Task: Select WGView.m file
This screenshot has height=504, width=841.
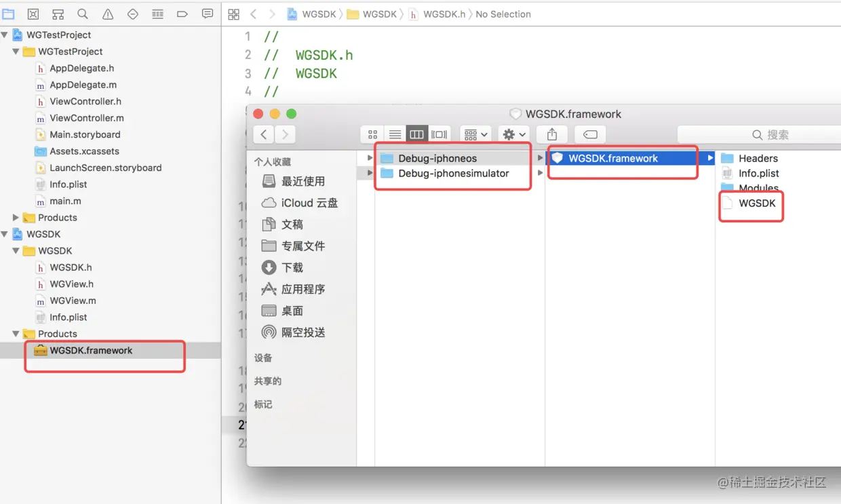Action: point(73,301)
